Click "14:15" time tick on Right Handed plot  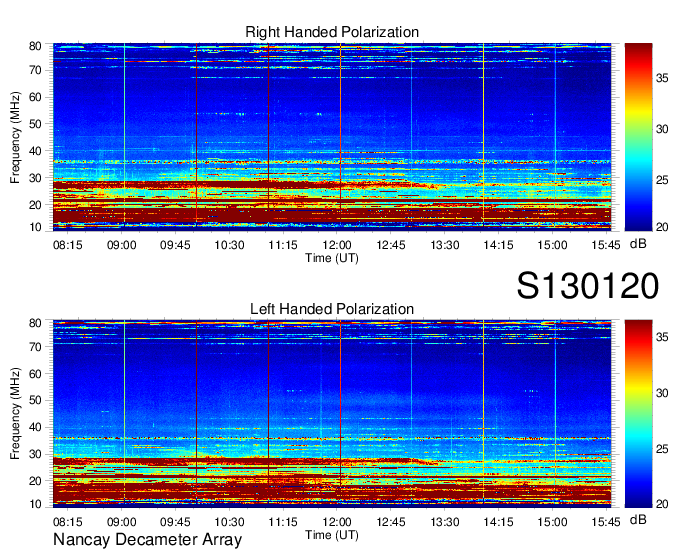pos(498,245)
